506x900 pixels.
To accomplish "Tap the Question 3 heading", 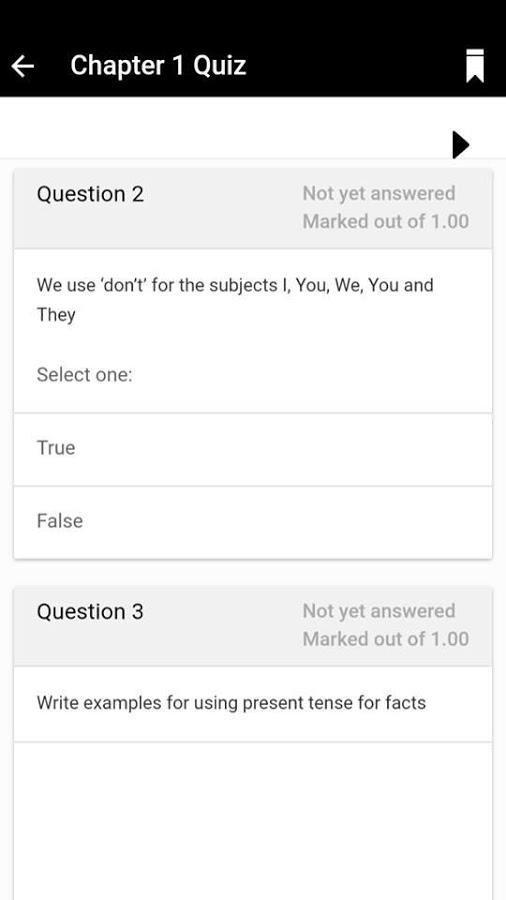I will [x=90, y=612].
